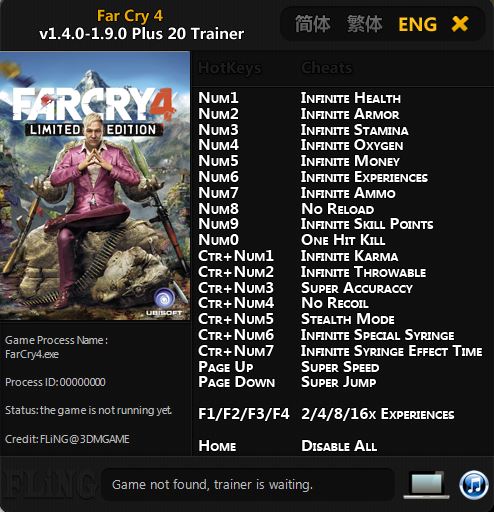Switch language to Traditional Chinese (繁体)
Viewport: 494px width, 512px height.
364,24
